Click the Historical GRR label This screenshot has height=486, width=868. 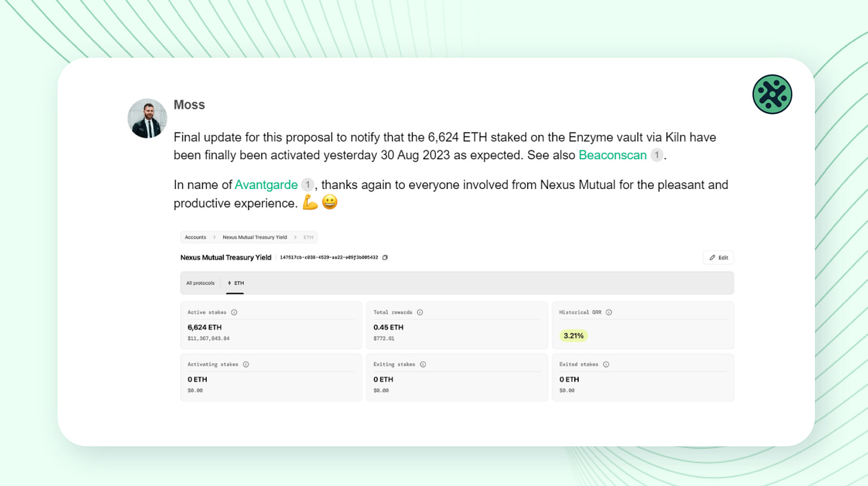click(580, 312)
